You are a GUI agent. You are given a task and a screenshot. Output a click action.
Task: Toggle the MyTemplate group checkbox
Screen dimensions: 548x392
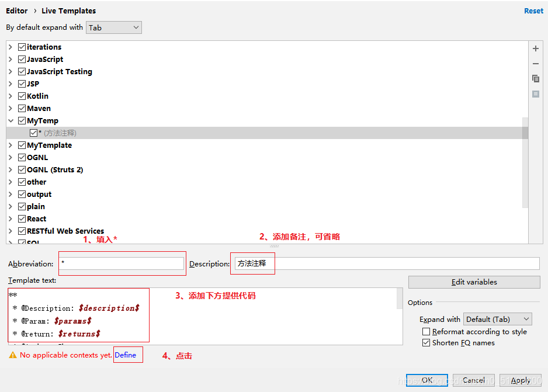[x=22, y=145]
